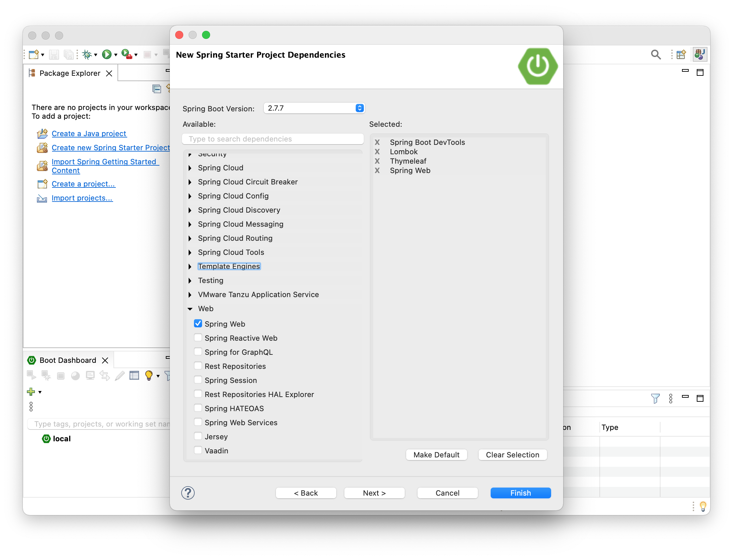This screenshot has height=560, width=733.
Task: Tick the Rest Repositories checkbox
Action: click(x=198, y=366)
